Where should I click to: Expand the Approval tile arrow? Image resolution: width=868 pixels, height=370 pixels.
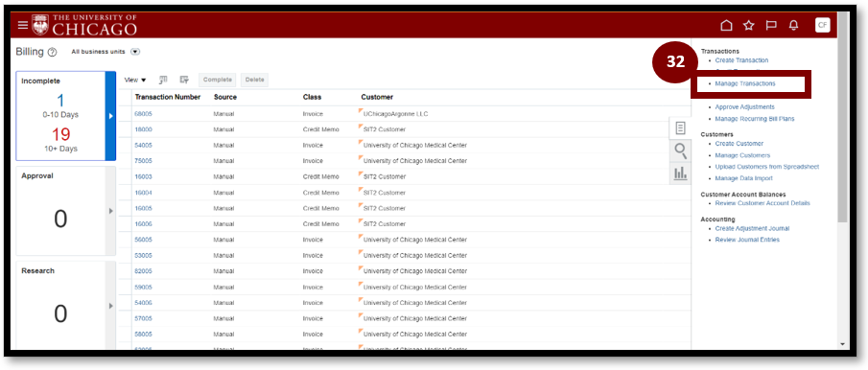[x=110, y=211]
